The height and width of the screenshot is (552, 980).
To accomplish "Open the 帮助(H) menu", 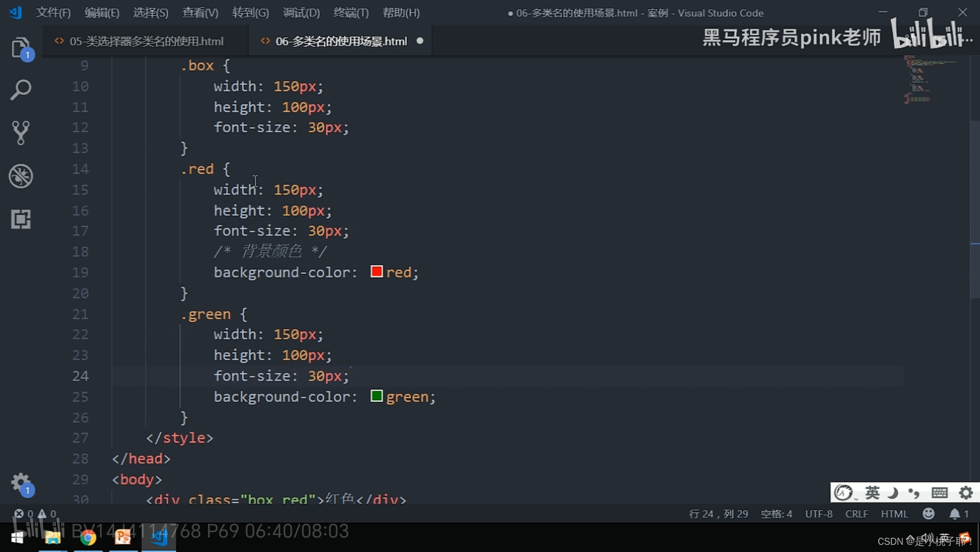I will point(401,13).
